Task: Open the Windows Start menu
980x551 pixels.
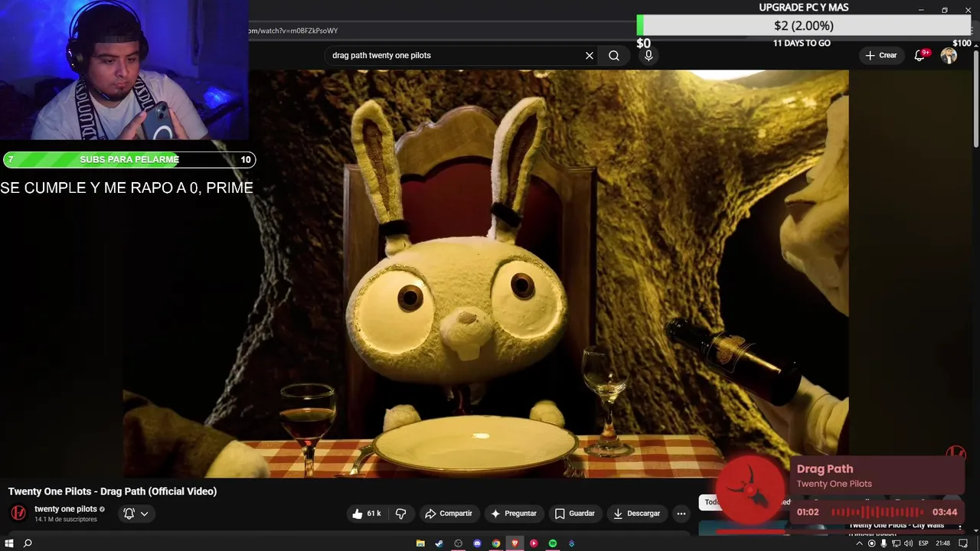Action: click(x=9, y=543)
